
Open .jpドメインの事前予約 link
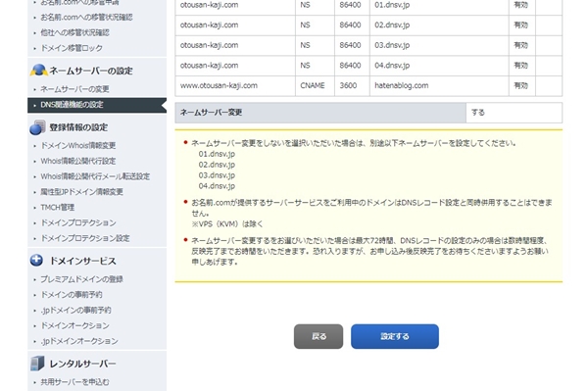click(75, 310)
